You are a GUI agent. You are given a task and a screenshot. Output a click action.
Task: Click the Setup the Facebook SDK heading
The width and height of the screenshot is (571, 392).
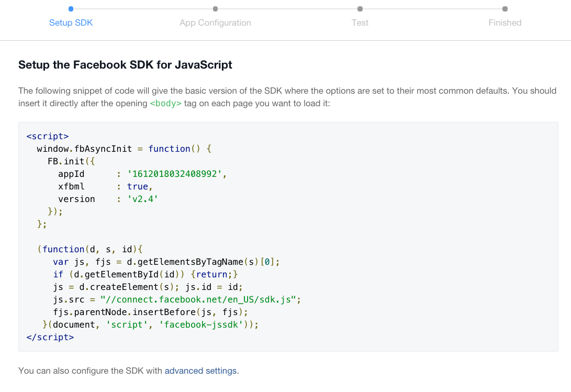[125, 65]
